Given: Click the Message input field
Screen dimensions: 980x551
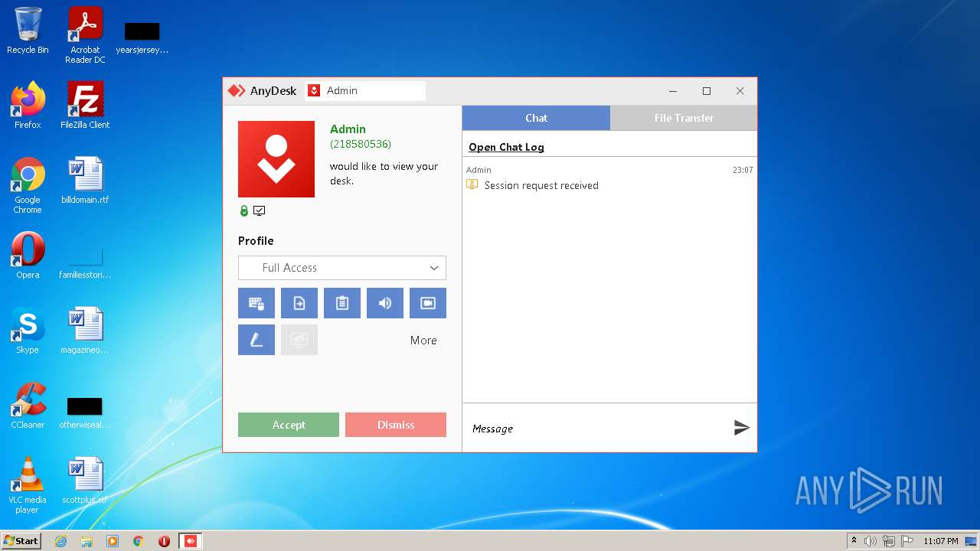Looking at the screenshot, I should (597, 429).
